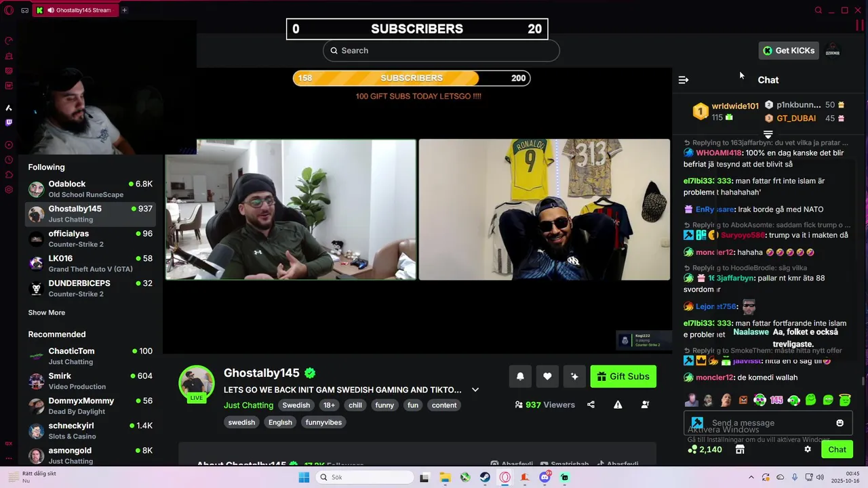
Task: Toggle the follow heart button
Action: point(547,377)
